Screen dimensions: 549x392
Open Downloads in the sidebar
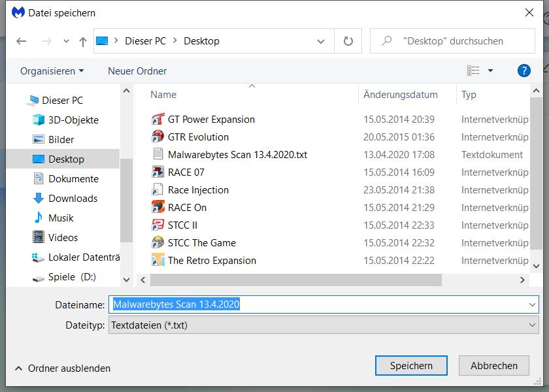[73, 199]
